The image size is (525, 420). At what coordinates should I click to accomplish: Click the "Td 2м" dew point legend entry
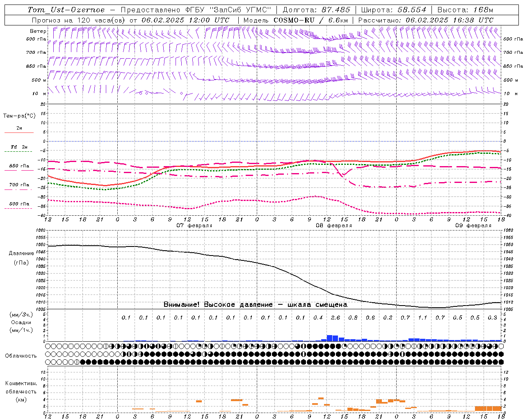[x=19, y=147]
